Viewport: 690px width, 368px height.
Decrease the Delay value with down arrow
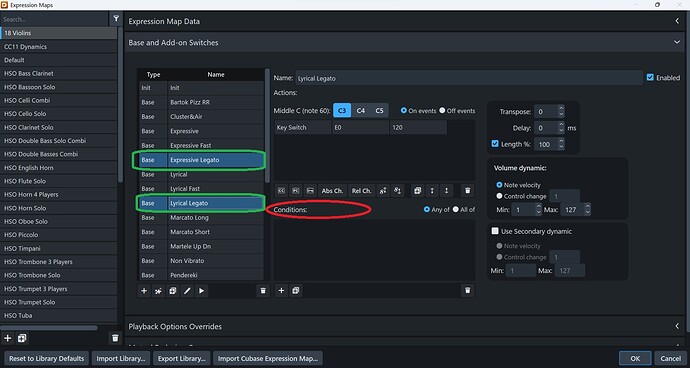pyautogui.click(x=561, y=131)
